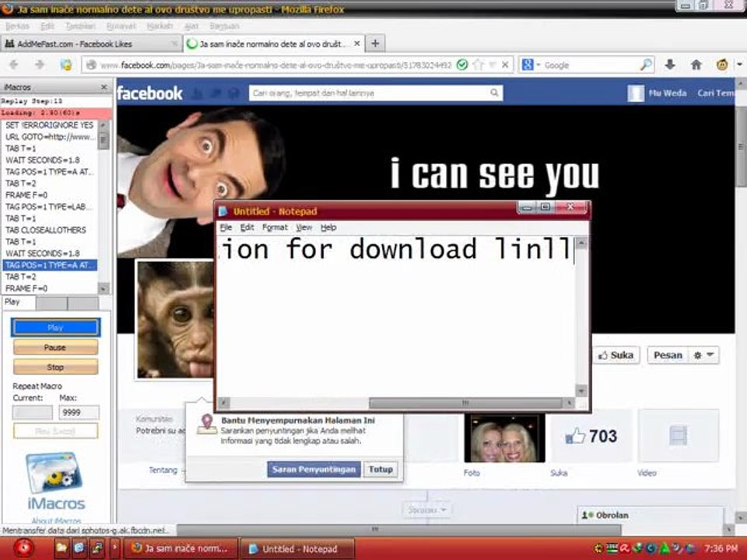Open new tab with plus button

[x=375, y=44]
